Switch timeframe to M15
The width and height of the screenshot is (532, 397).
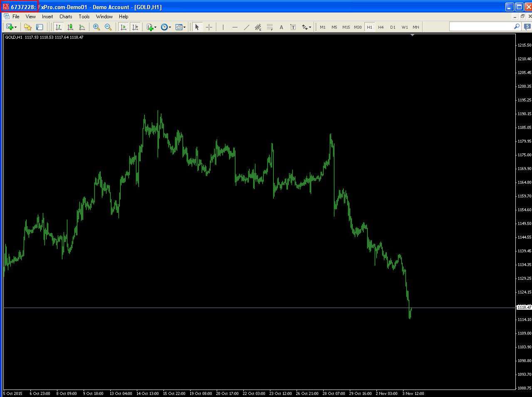click(346, 27)
